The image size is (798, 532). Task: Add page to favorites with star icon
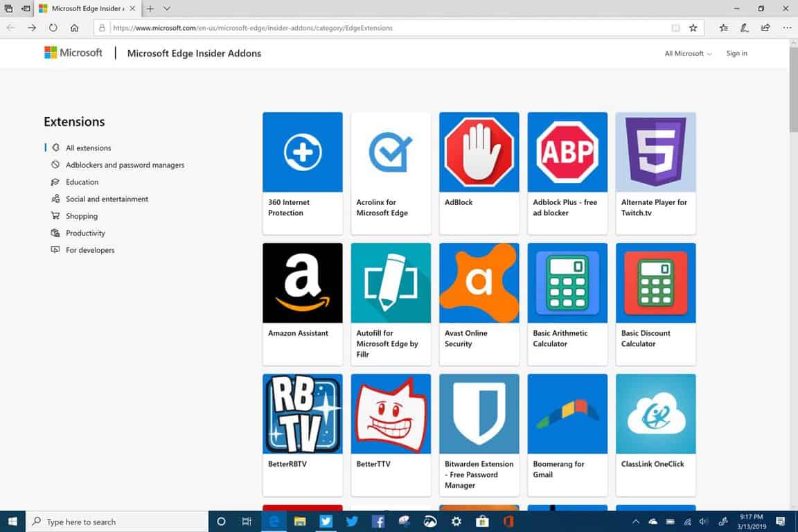pyautogui.click(x=693, y=28)
